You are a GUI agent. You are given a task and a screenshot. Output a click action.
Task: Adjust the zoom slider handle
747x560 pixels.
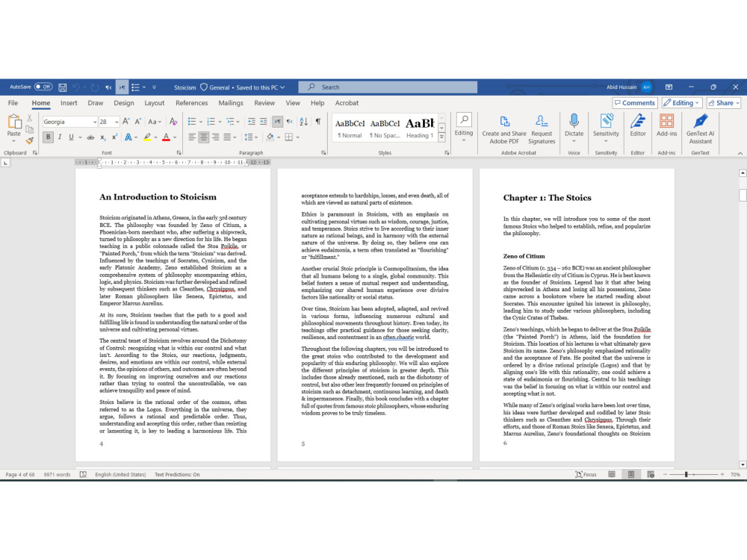click(686, 474)
